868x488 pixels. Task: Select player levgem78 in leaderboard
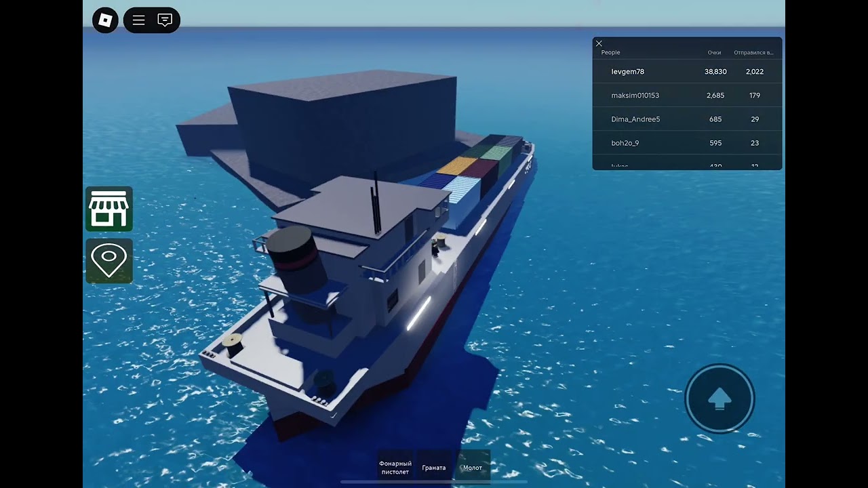628,72
